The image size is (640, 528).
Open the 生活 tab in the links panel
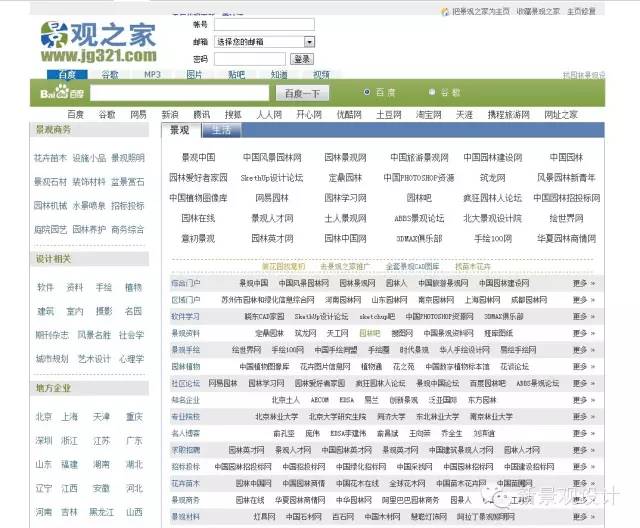pos(222,130)
